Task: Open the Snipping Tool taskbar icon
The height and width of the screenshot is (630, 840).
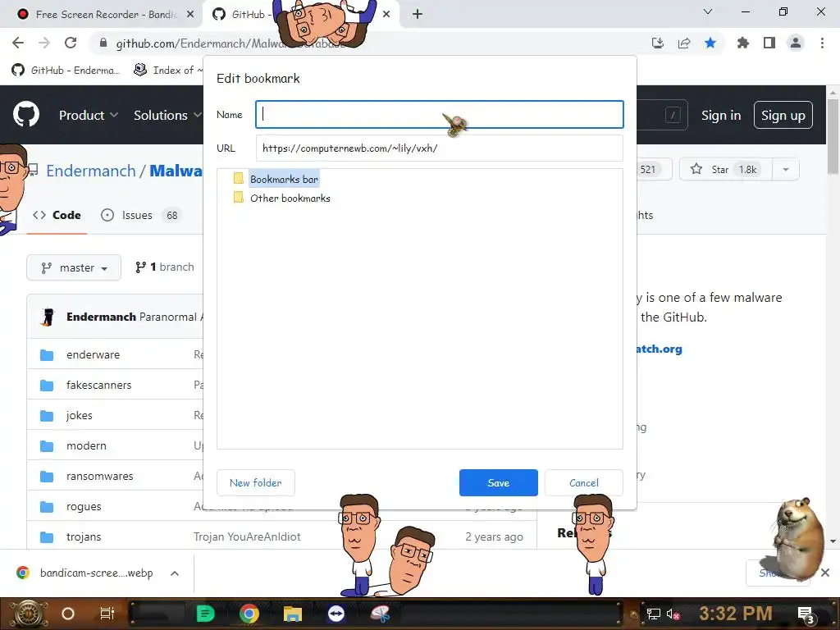Action: click(x=381, y=614)
